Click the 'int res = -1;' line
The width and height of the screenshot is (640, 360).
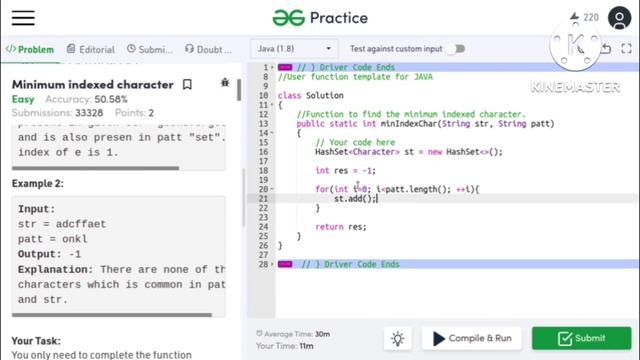tap(345, 171)
